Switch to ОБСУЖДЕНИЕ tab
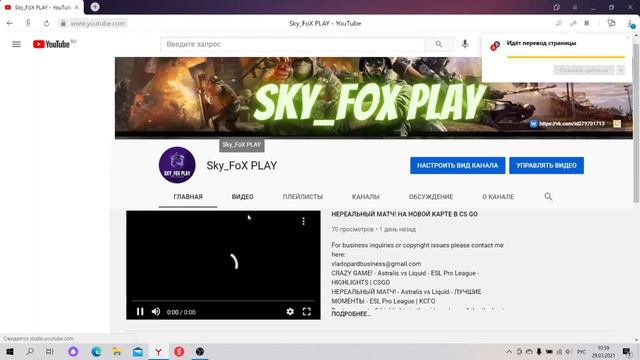The image size is (640, 360). pos(431,197)
